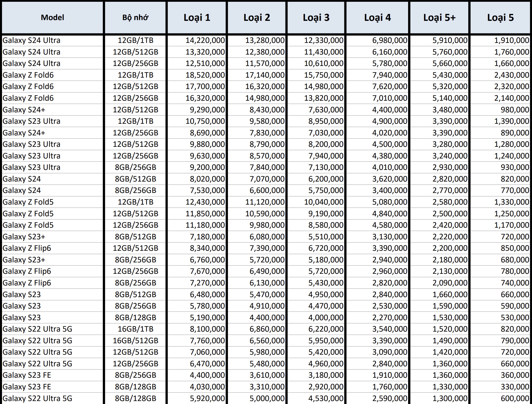532x404 pixels.
Task: Click the 330,000 cell
Action: 500,387
